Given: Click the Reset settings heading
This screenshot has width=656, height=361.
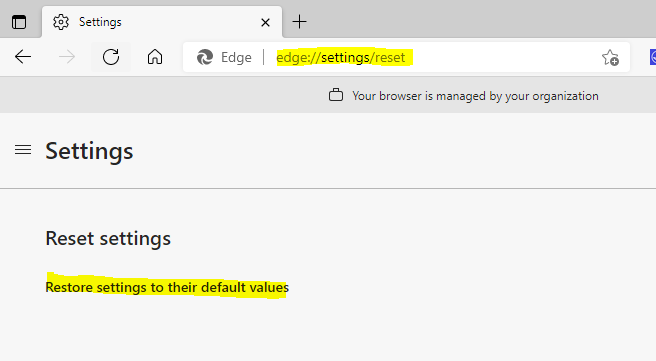Looking at the screenshot, I should [108, 238].
